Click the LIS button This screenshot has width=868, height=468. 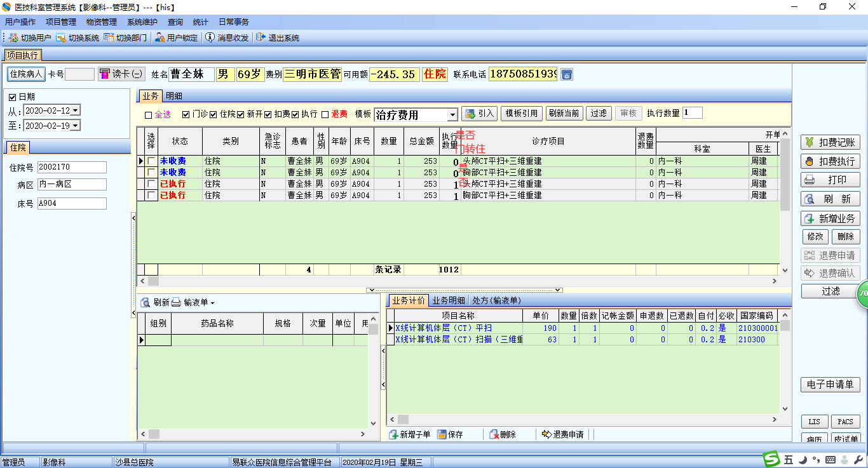(x=815, y=422)
